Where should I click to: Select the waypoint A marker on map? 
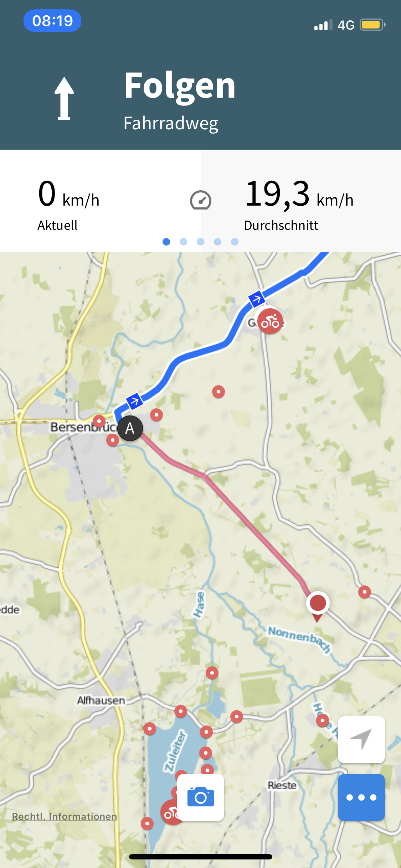pyautogui.click(x=130, y=428)
